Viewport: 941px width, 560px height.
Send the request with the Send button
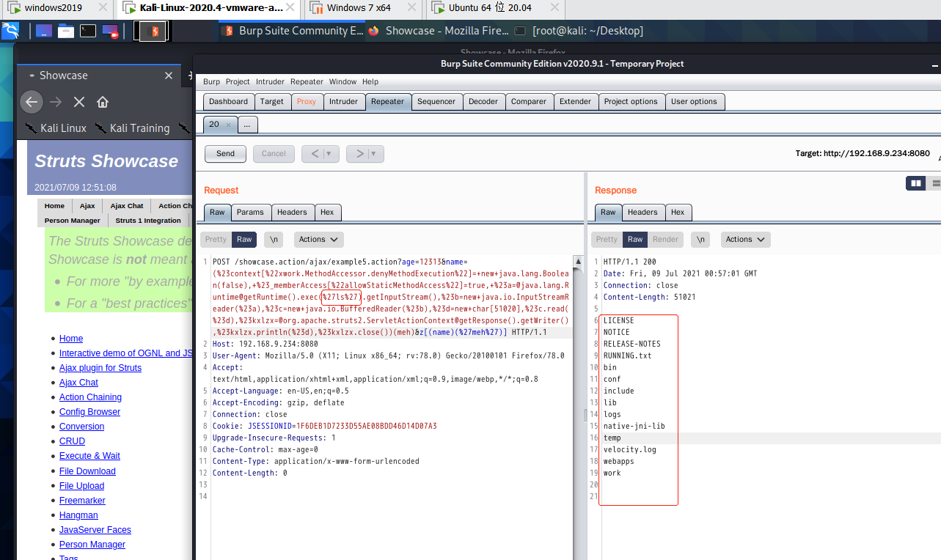(226, 153)
